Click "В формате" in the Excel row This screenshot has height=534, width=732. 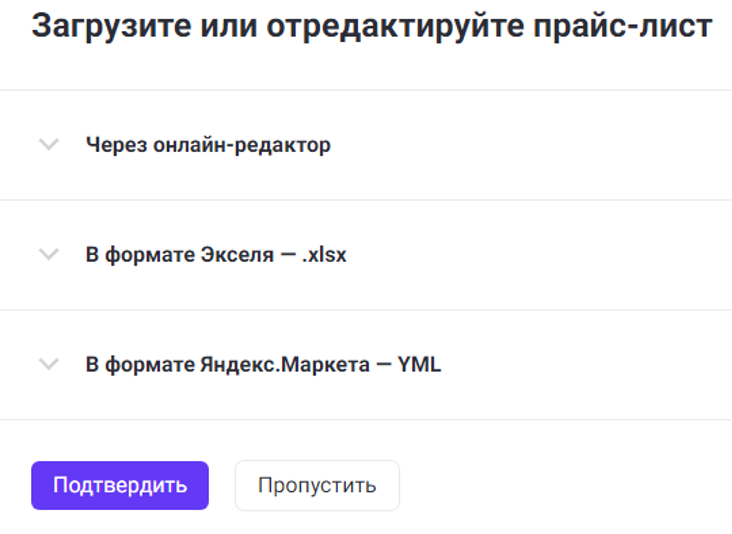tap(135, 255)
